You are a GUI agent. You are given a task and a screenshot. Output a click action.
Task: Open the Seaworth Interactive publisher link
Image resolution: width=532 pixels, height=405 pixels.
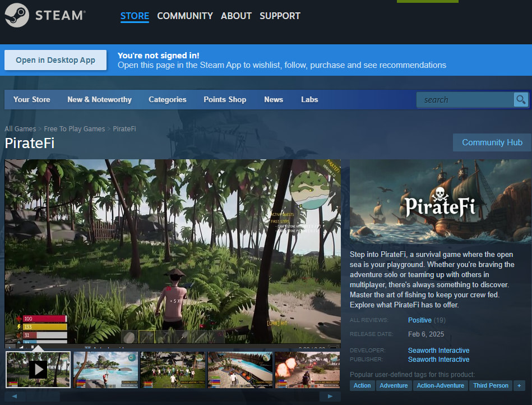pyautogui.click(x=439, y=359)
